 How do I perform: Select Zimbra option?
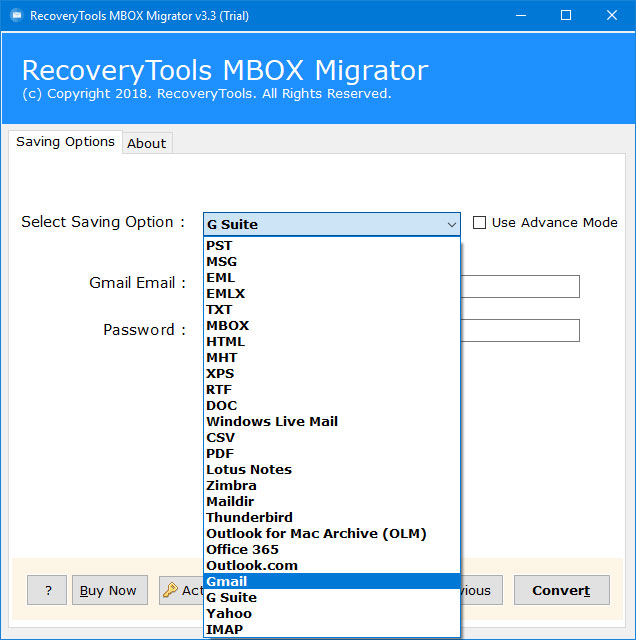tap(332, 485)
